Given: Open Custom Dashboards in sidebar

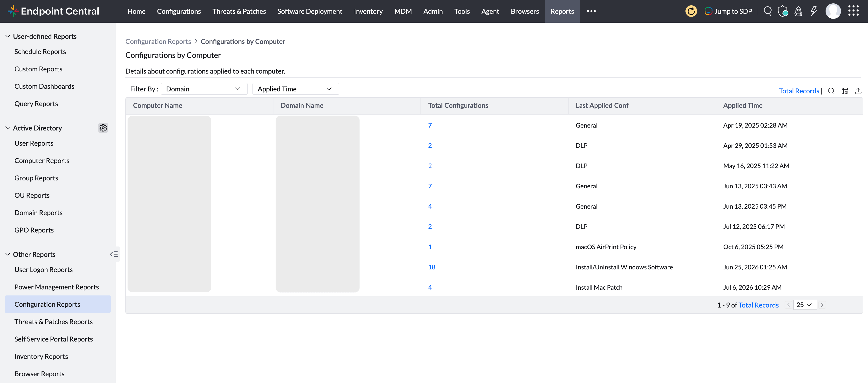Looking at the screenshot, I should pyautogui.click(x=44, y=86).
